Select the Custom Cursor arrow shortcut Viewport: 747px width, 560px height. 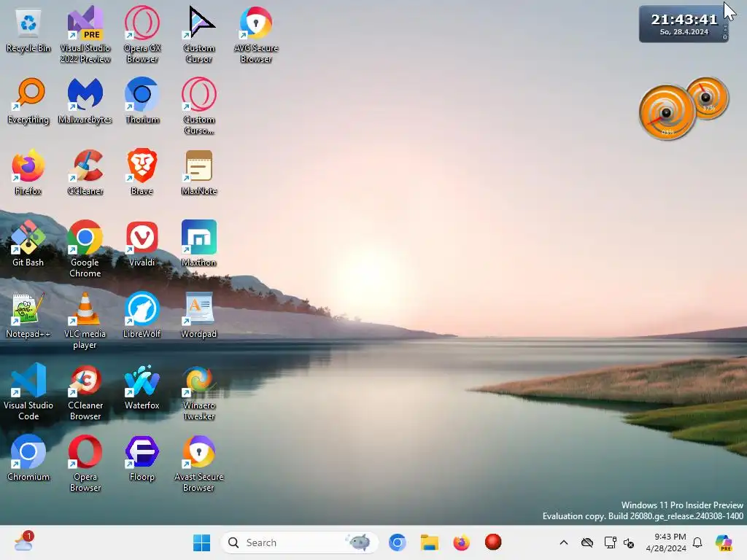click(x=199, y=35)
